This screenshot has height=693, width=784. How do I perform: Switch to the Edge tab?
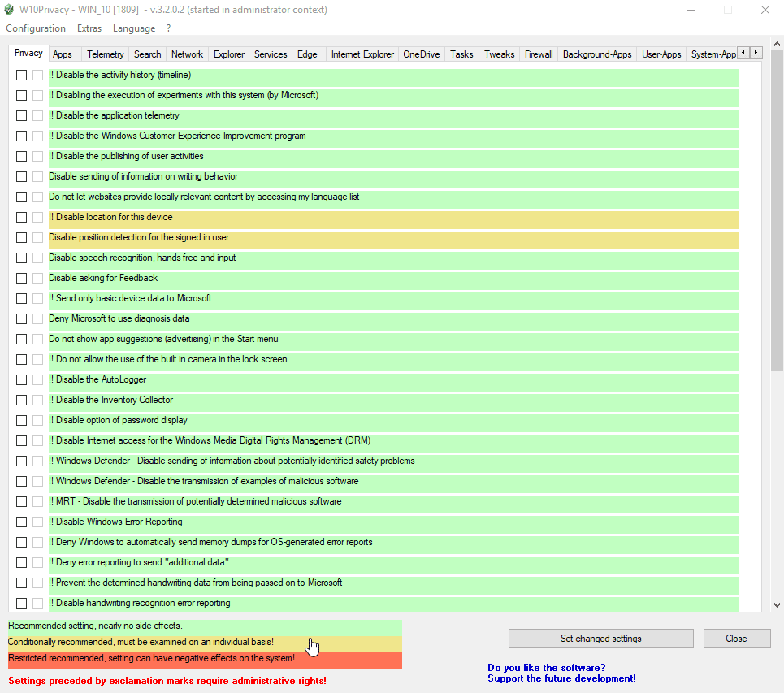coord(307,54)
